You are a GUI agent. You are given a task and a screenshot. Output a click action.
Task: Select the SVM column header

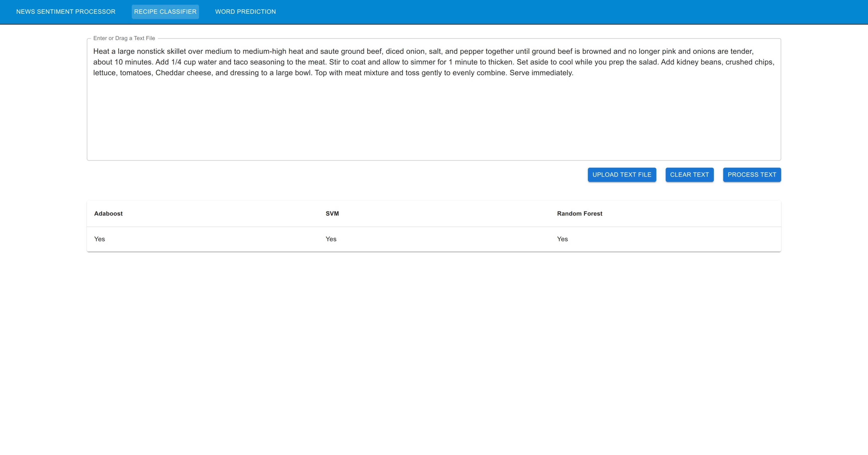[x=332, y=213]
